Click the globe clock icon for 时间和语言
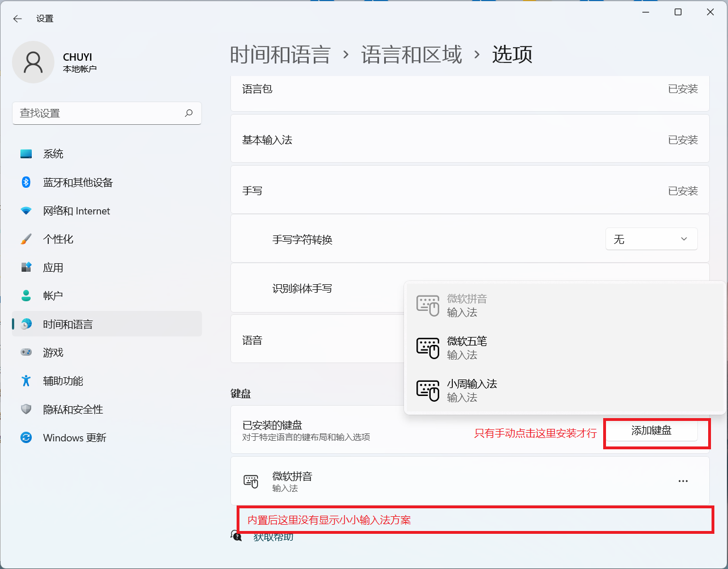This screenshot has width=728, height=569. [x=26, y=324]
